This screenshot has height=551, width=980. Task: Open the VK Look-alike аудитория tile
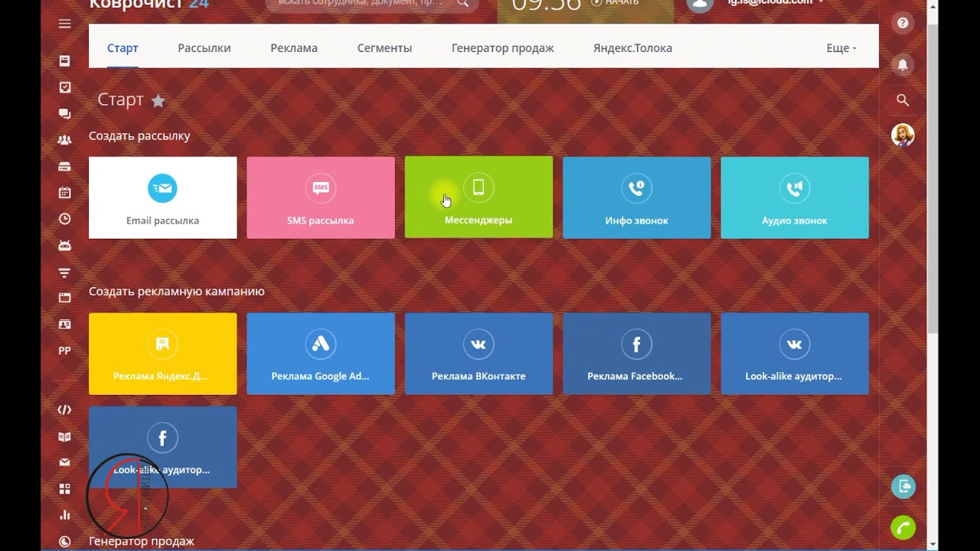pos(795,354)
